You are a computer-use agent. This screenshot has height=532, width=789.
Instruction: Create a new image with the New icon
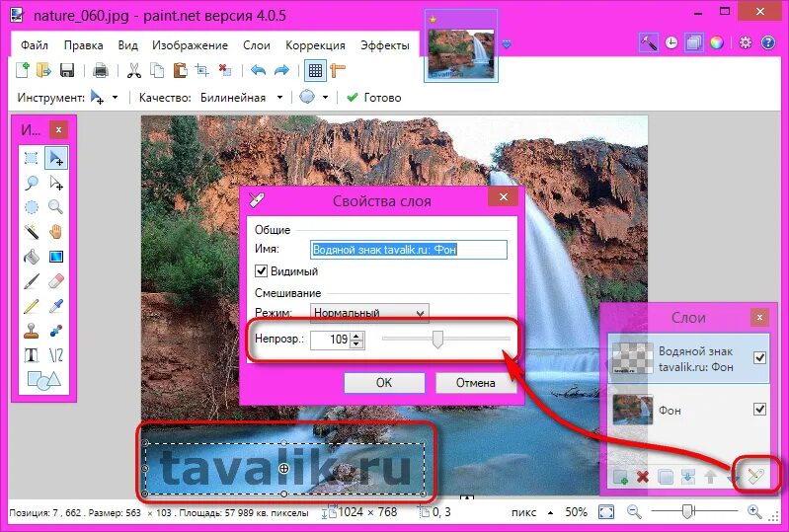pyautogui.click(x=23, y=70)
